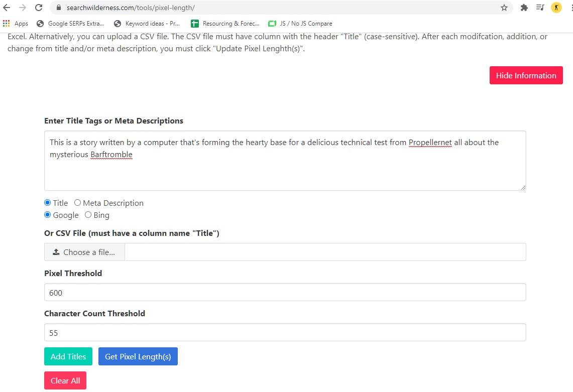The height and width of the screenshot is (392, 573).
Task: Open the Google SERPs Extra bookmark
Action: (x=70, y=24)
